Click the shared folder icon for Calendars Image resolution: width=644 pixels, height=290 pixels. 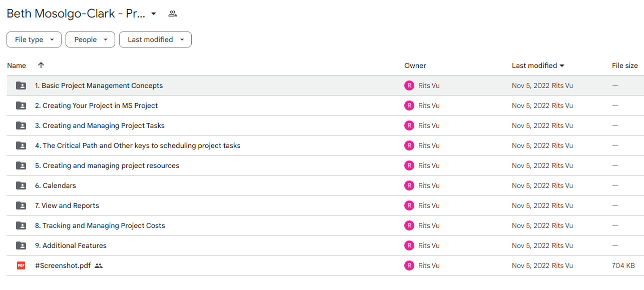(21, 185)
